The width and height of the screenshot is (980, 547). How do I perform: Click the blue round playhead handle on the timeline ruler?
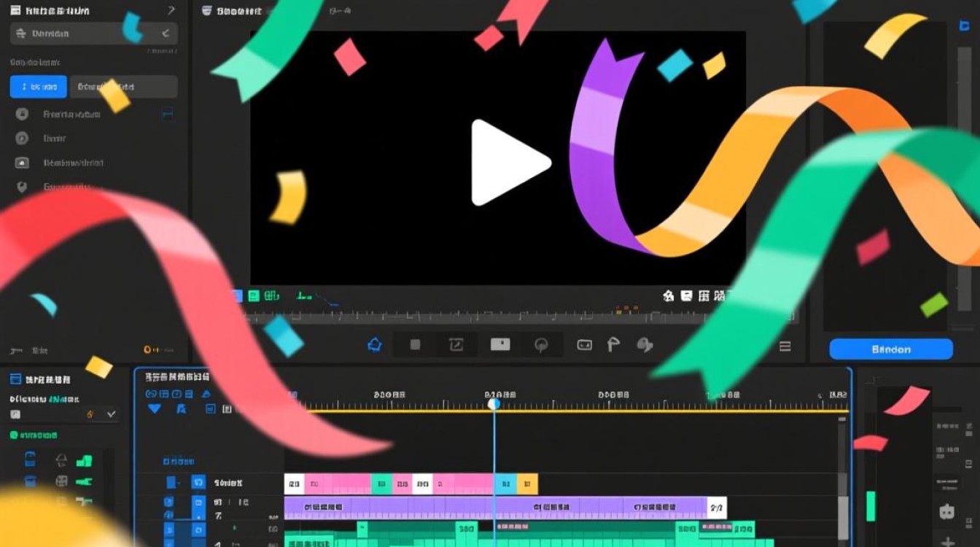494,403
